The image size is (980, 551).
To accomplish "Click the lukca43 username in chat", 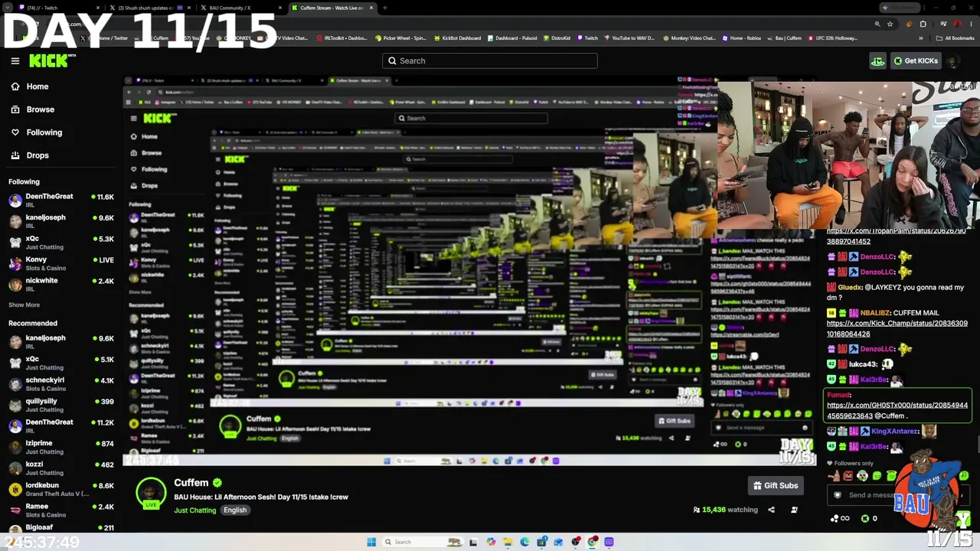I will tap(862, 364).
